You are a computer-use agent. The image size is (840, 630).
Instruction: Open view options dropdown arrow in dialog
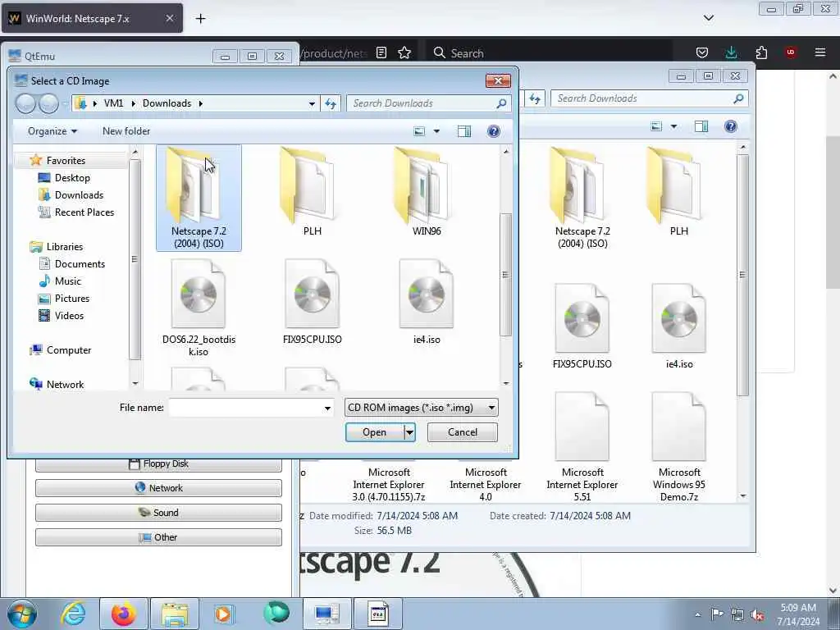point(436,131)
